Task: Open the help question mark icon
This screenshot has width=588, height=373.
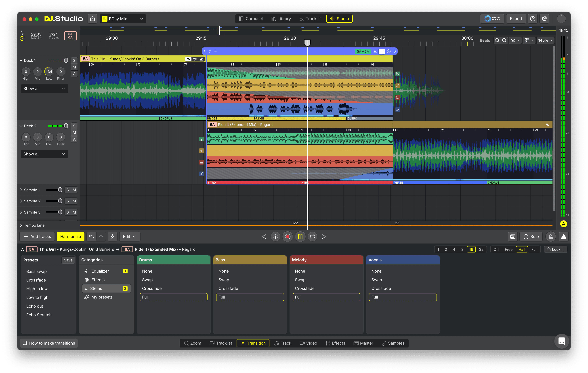Action: (533, 19)
